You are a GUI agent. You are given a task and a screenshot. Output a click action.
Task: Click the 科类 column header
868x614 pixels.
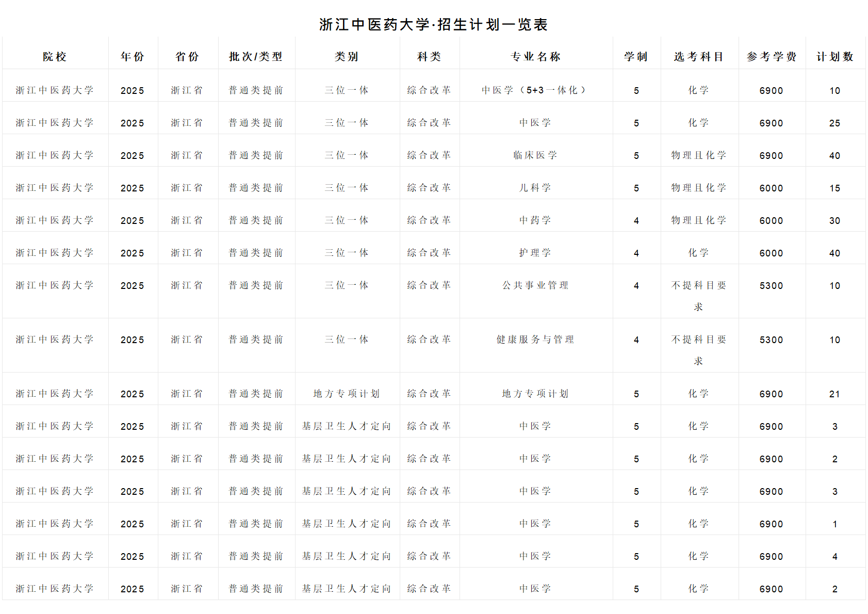429,57
